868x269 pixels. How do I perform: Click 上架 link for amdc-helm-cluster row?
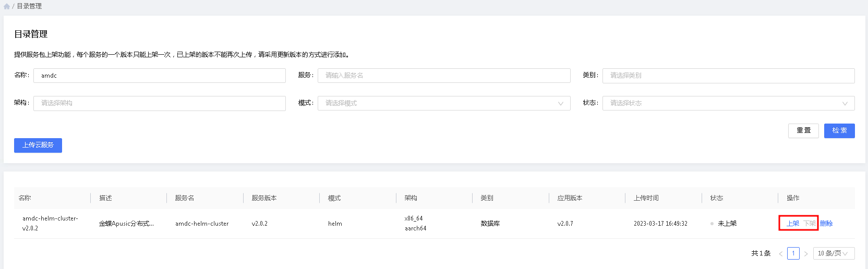(792, 224)
